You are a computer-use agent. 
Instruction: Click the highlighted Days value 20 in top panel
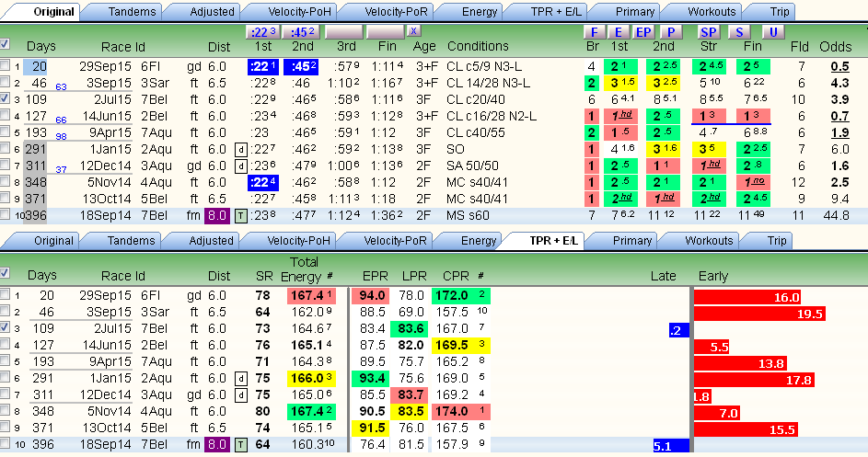pos(35,66)
